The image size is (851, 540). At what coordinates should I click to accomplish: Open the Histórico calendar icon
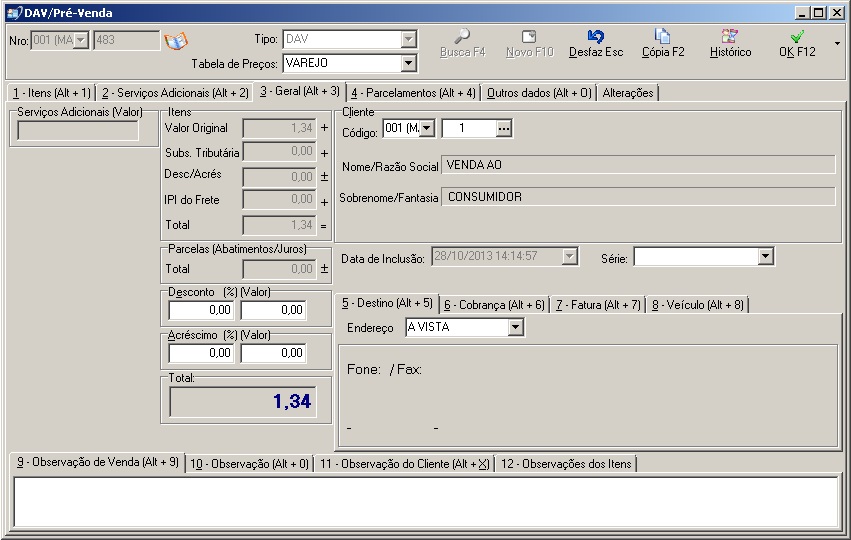pyautogui.click(x=730, y=37)
